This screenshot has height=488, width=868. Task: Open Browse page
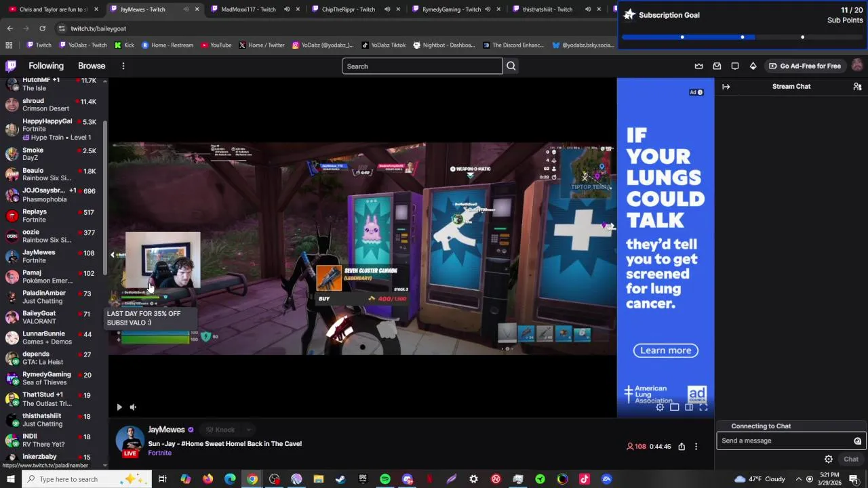pos(92,66)
